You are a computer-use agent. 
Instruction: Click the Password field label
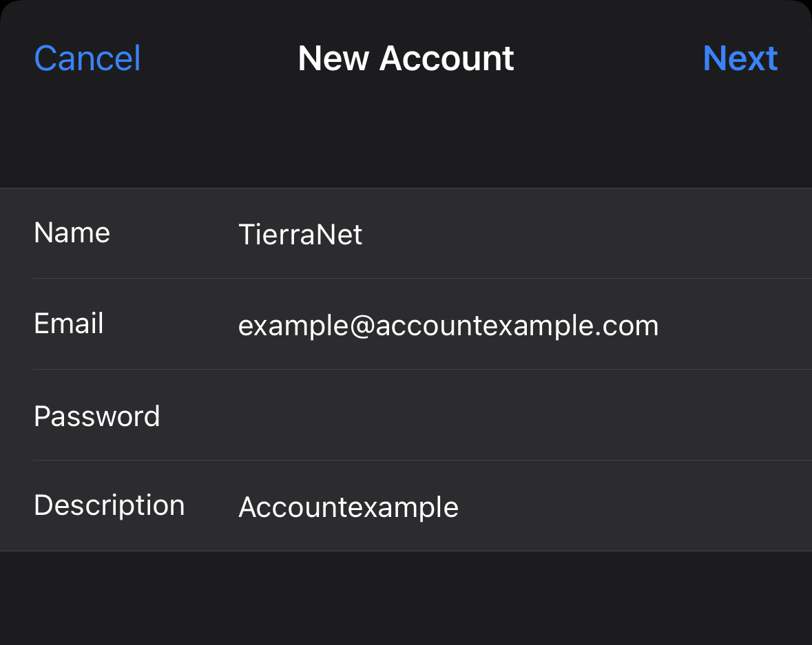[x=97, y=416]
